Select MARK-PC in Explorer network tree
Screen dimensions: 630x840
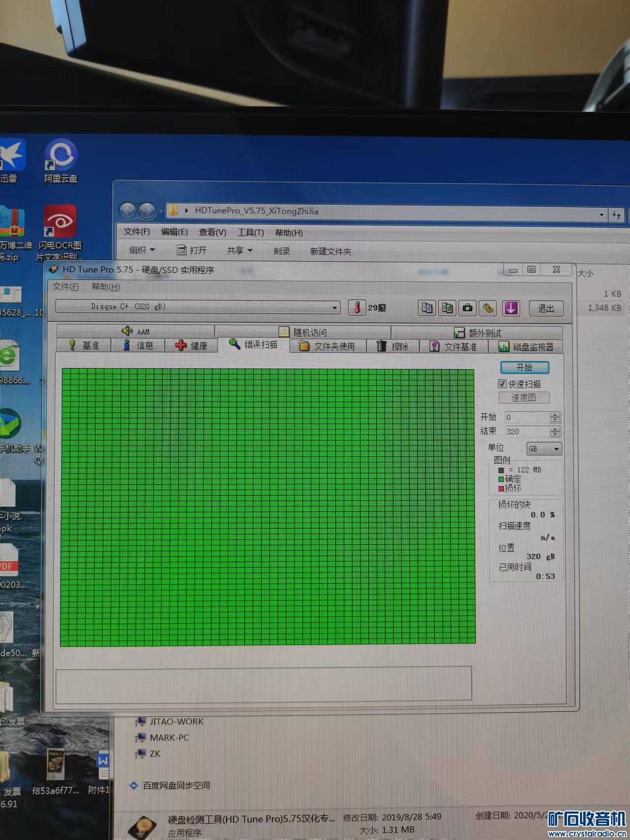click(162, 738)
